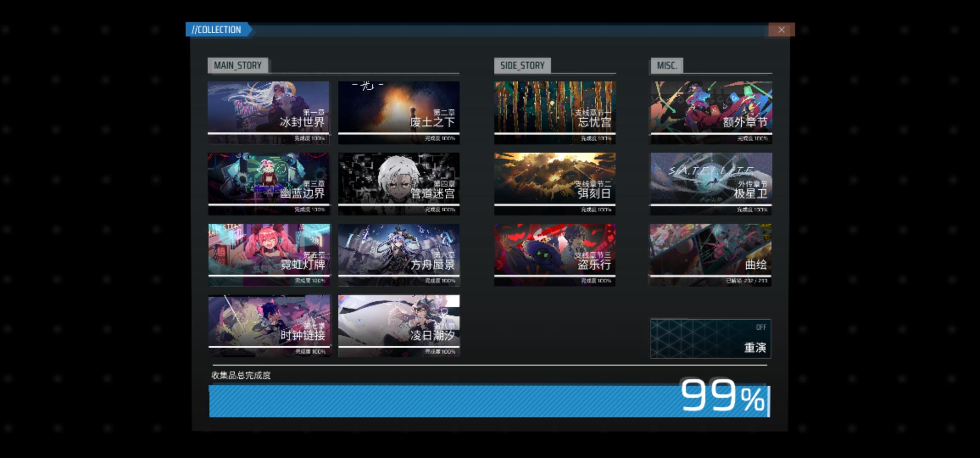Open the 霓虹灯牌 chapter five card
The image size is (980, 458).
pos(269,255)
